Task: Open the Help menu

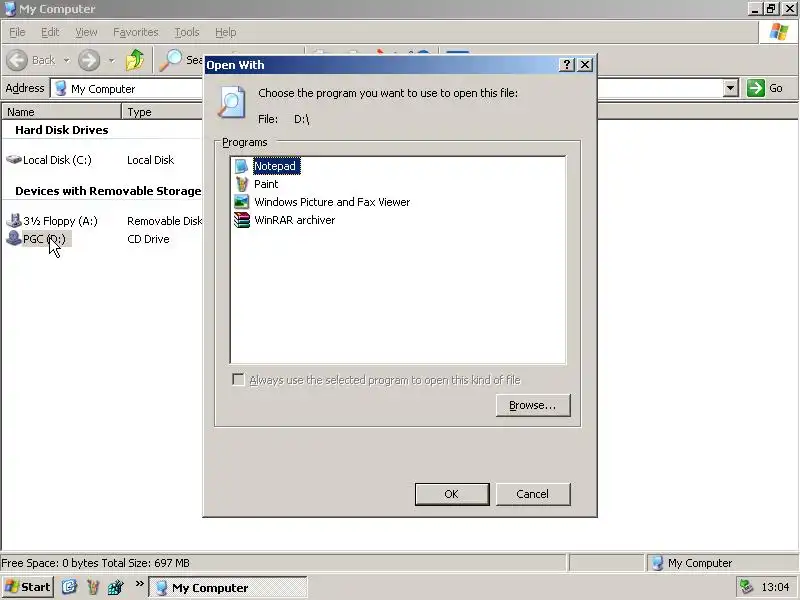Action: click(226, 32)
